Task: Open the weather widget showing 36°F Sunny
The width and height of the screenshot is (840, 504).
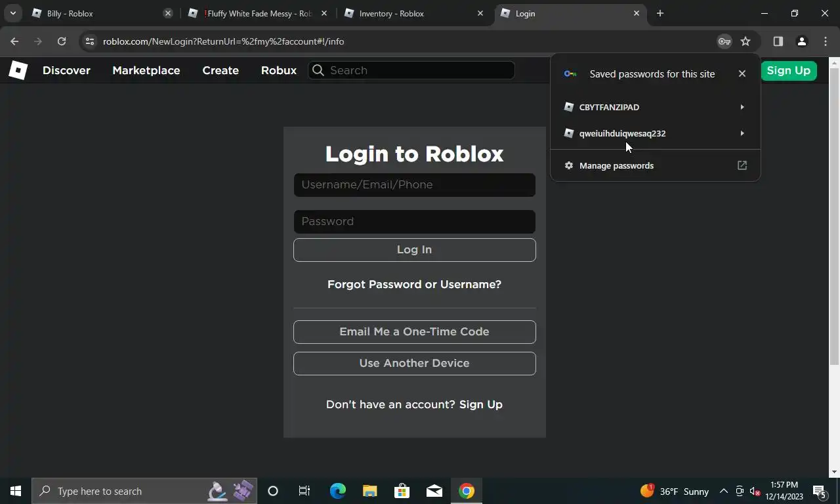Action: (x=675, y=491)
